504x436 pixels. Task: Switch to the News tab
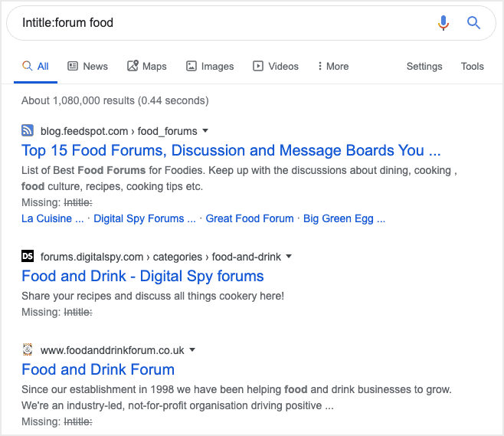tap(87, 66)
